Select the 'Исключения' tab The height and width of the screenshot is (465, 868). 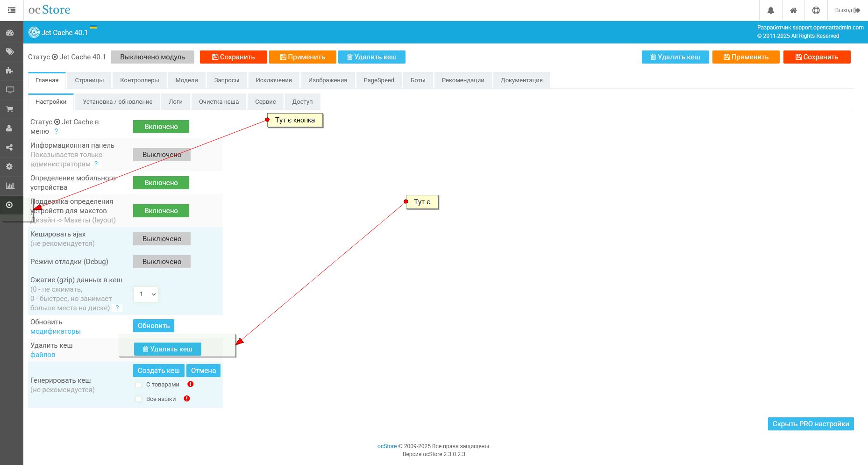click(274, 80)
